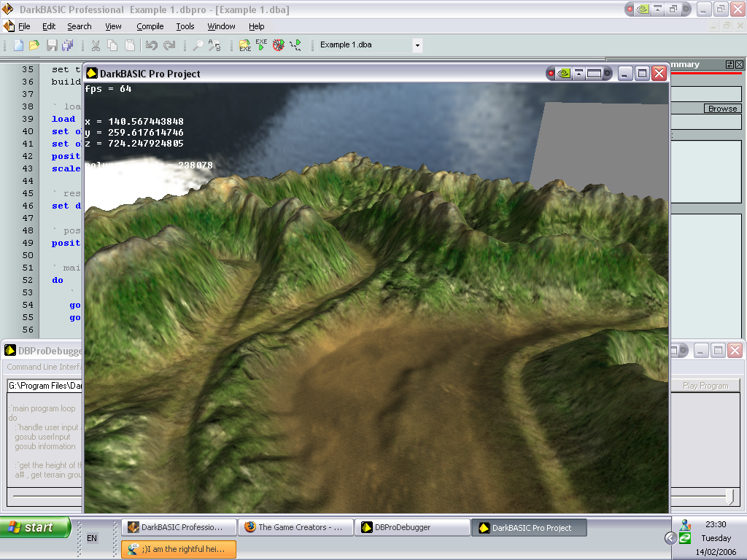This screenshot has height=560, width=747.
Task: Click the swap arrows icon in summary panel header
Action: click(729, 64)
